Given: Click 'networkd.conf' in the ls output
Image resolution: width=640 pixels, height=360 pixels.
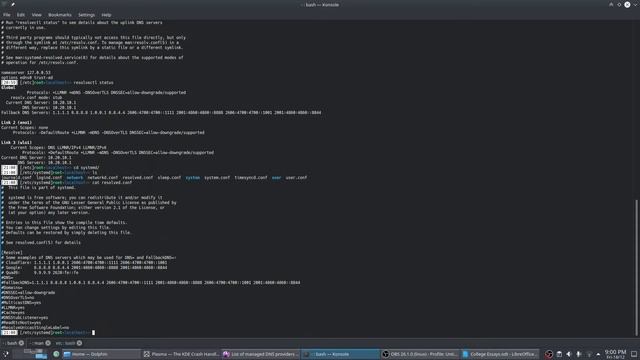Looking at the screenshot, I should click(x=102, y=178).
